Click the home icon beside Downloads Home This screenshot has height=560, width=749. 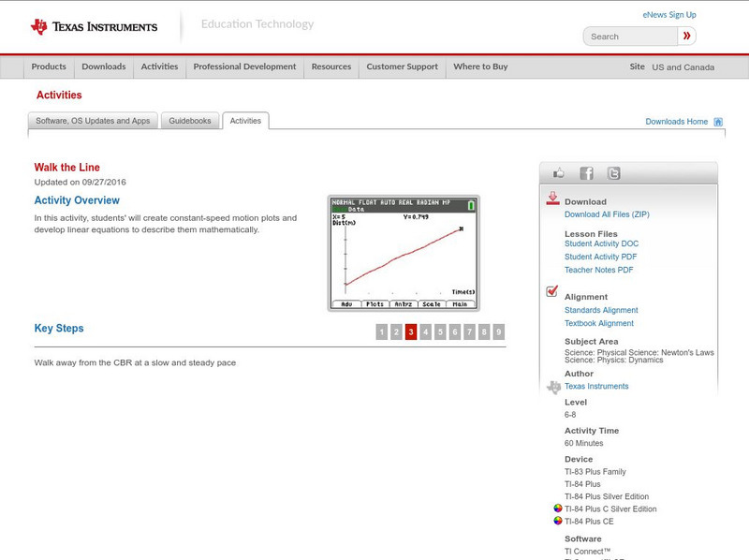tap(718, 122)
